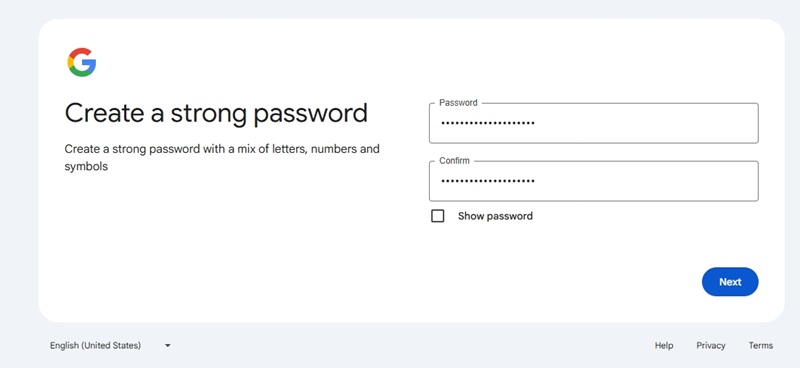The width and height of the screenshot is (800, 368).
Task: Expand the language dropdown arrow caret
Action: 167,346
